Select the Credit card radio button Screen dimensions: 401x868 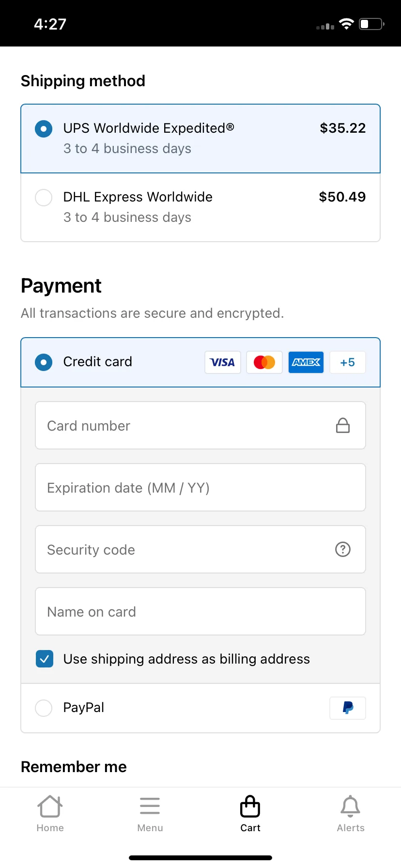point(44,362)
